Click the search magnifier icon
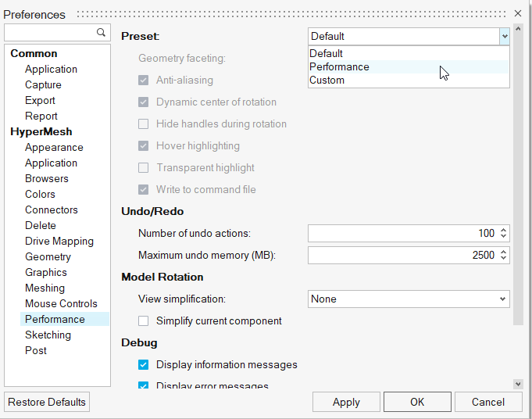The width and height of the screenshot is (532, 419). pos(101,32)
